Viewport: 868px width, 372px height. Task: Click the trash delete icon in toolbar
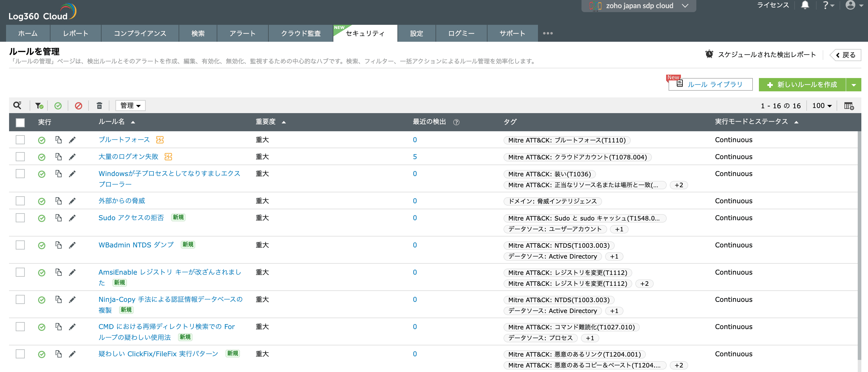99,106
